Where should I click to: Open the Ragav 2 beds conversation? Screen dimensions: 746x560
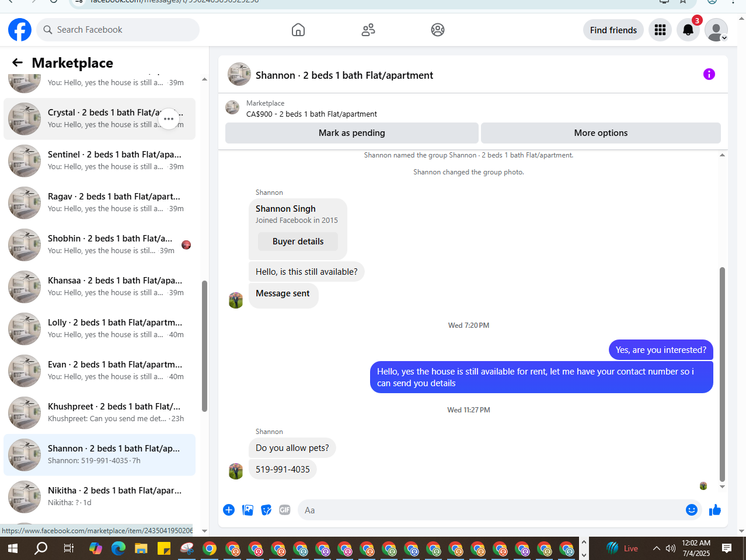(99, 202)
